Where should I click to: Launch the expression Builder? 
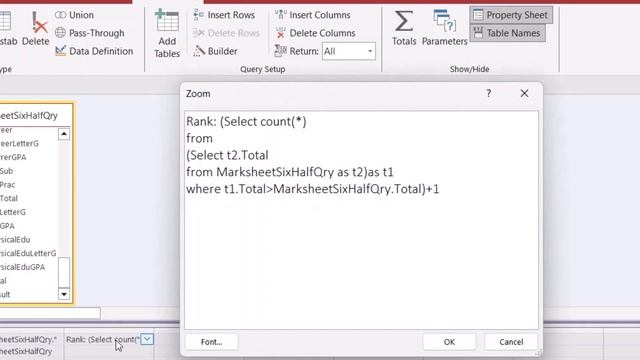pos(215,51)
